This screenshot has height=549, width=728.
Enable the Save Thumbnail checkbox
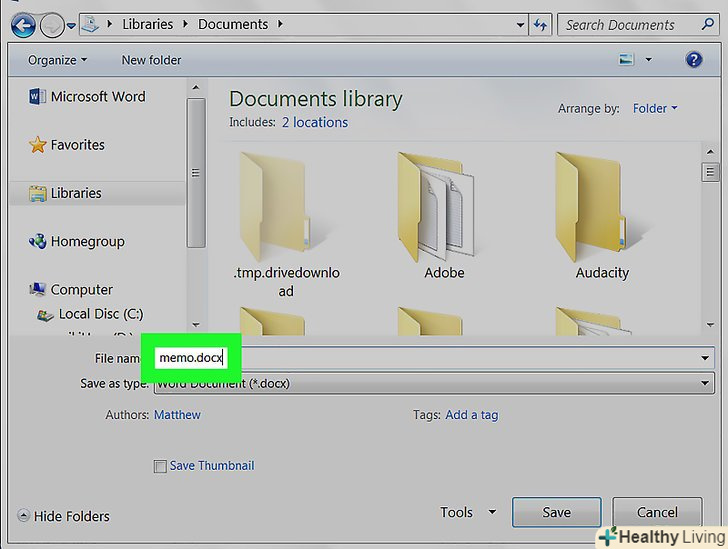pos(160,466)
